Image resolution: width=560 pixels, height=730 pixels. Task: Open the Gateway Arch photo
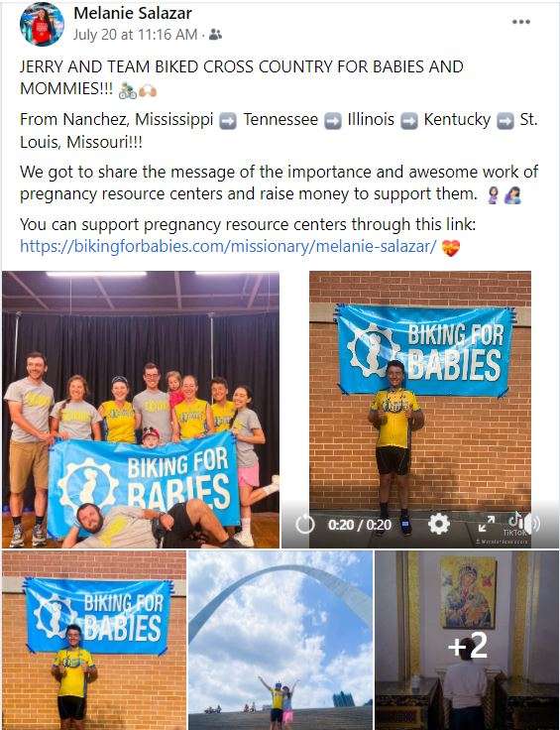coord(280,640)
